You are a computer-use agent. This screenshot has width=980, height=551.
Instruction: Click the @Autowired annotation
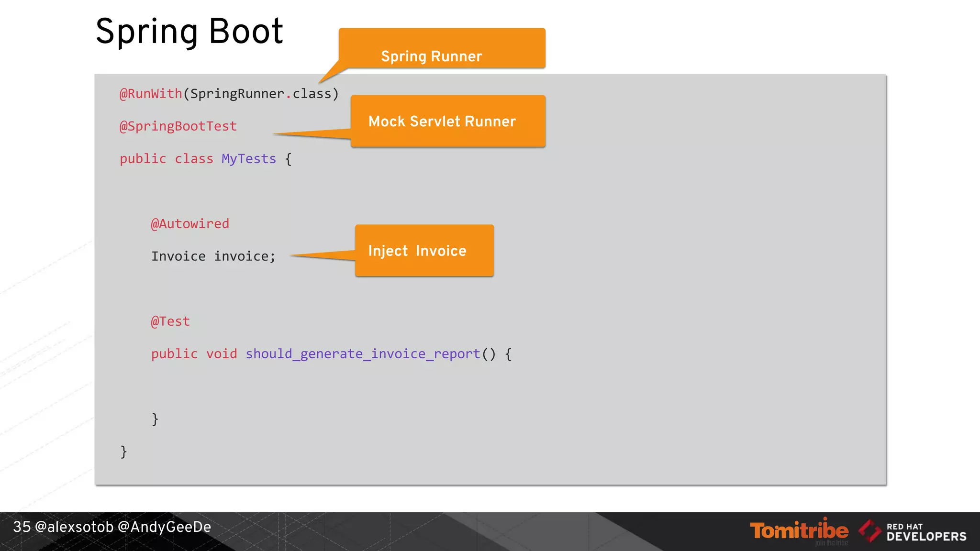click(x=190, y=224)
